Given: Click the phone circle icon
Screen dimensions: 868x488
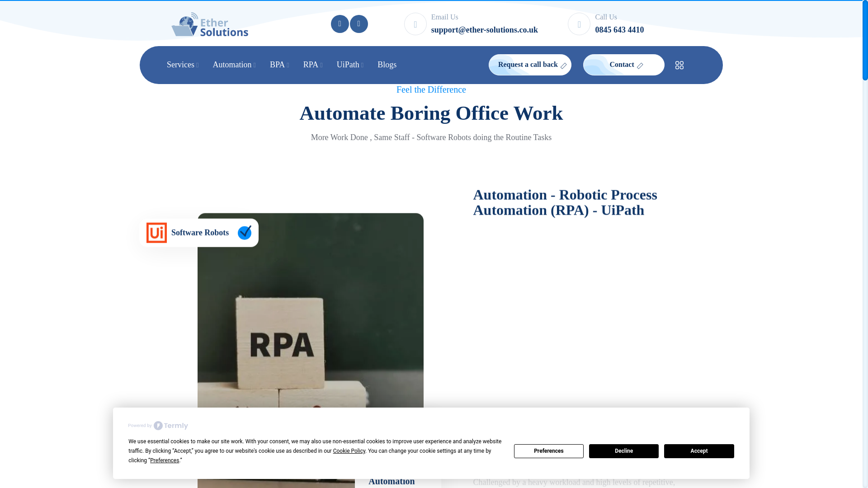Looking at the screenshot, I should click(x=579, y=24).
